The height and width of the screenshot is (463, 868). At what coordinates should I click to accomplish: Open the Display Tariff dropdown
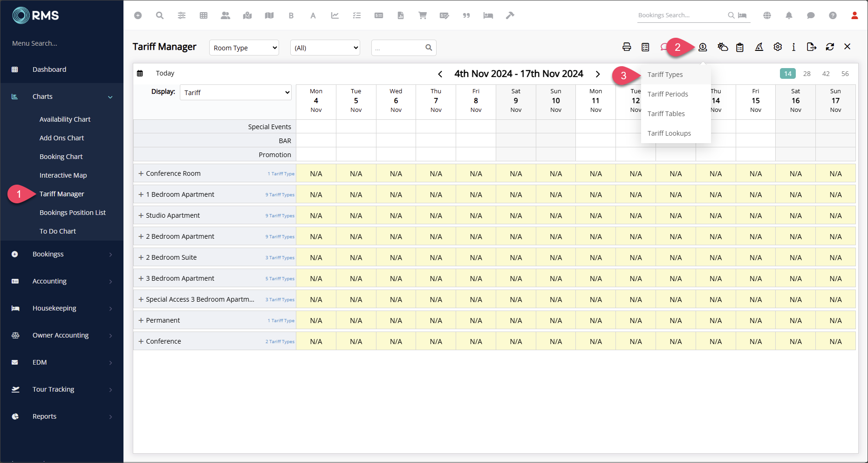pyautogui.click(x=236, y=92)
